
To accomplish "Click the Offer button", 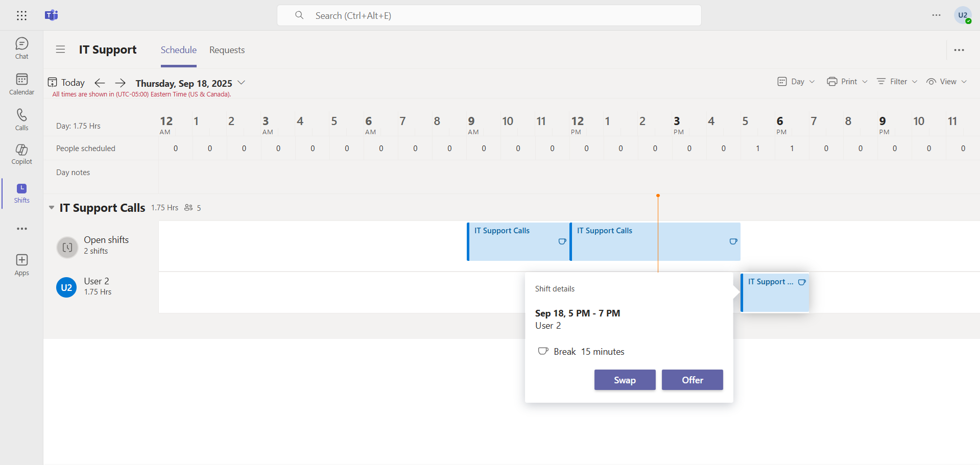I will point(692,380).
